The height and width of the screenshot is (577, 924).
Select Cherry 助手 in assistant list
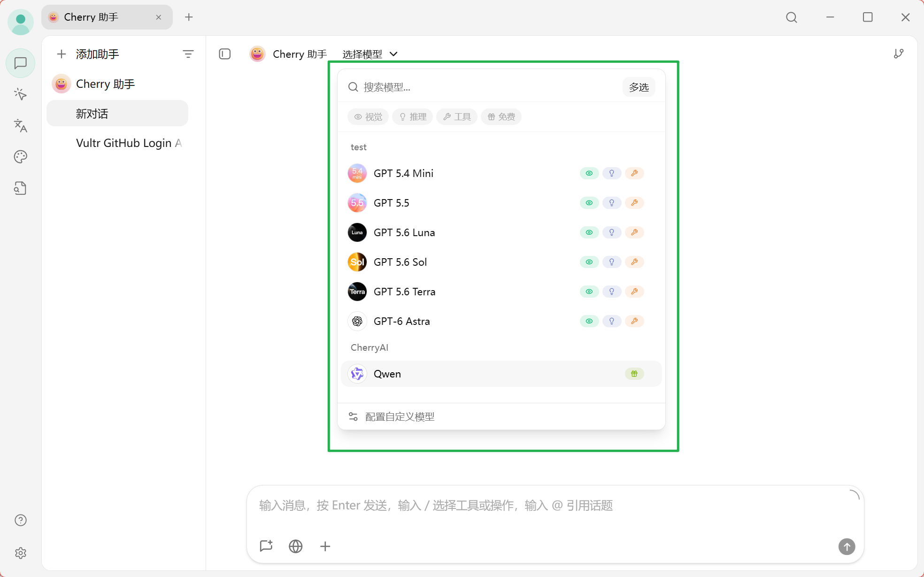(117, 84)
